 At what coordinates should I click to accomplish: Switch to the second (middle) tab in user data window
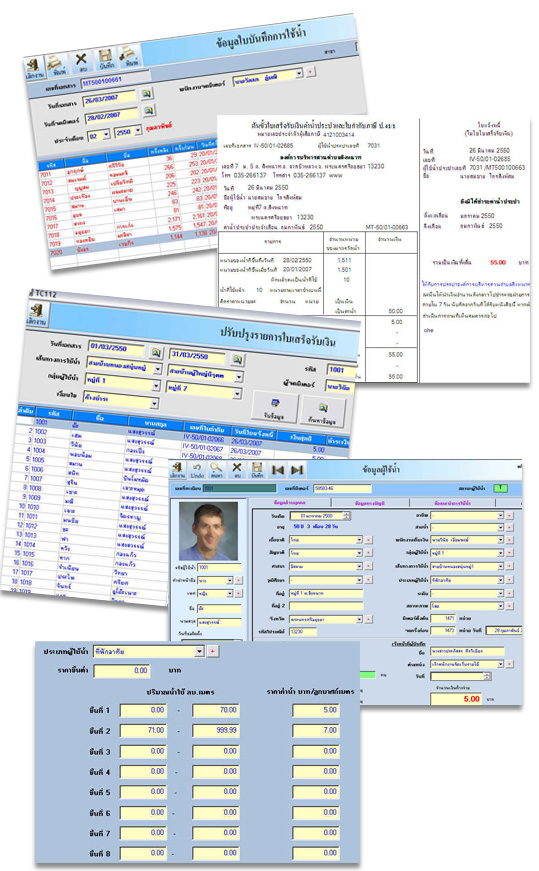[x=369, y=502]
